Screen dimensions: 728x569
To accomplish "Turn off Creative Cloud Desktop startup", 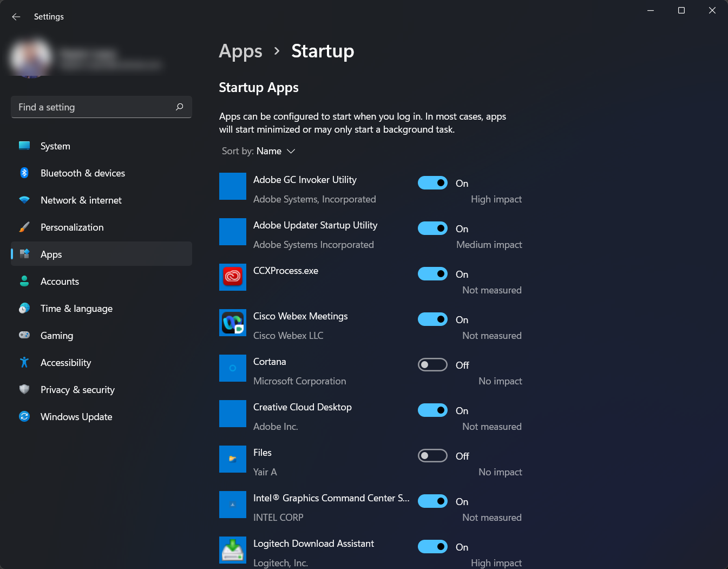I will tap(432, 410).
